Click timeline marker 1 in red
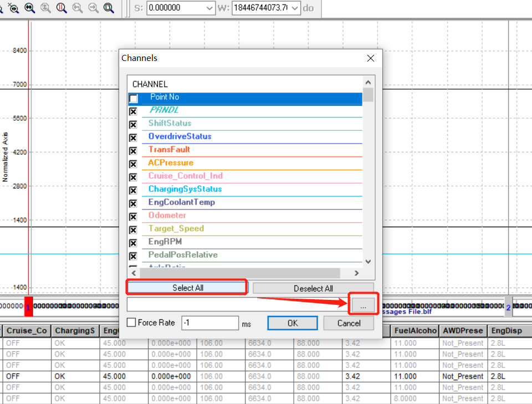532x404 pixels. point(28,306)
